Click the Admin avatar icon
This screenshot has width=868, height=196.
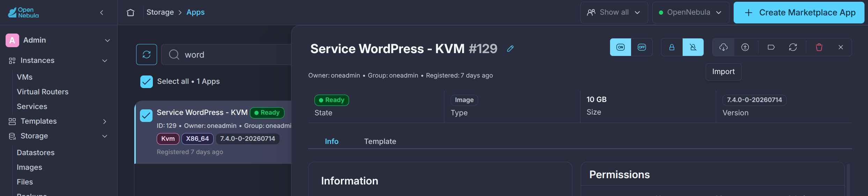(12, 40)
